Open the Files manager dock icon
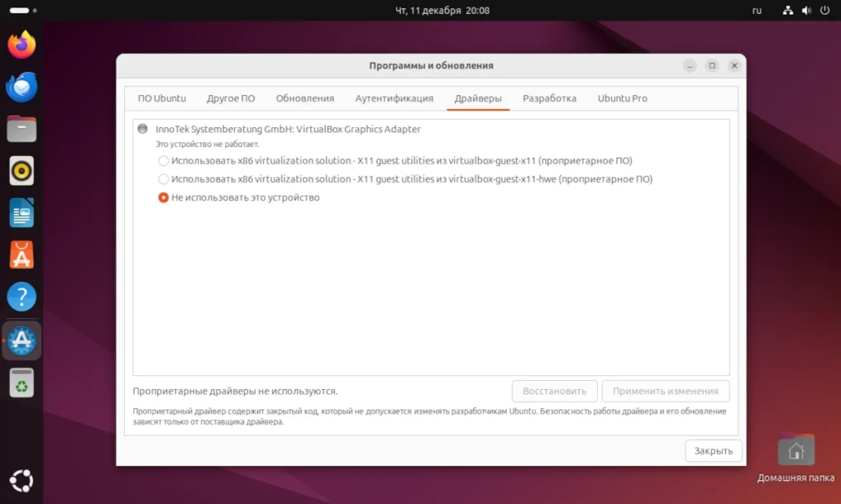The height and width of the screenshot is (504, 841). pyautogui.click(x=21, y=129)
